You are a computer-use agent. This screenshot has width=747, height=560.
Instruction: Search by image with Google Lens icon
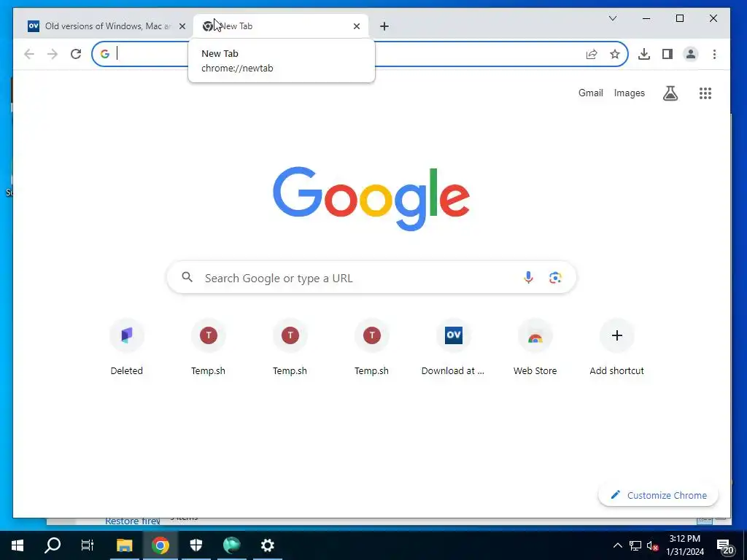point(555,278)
